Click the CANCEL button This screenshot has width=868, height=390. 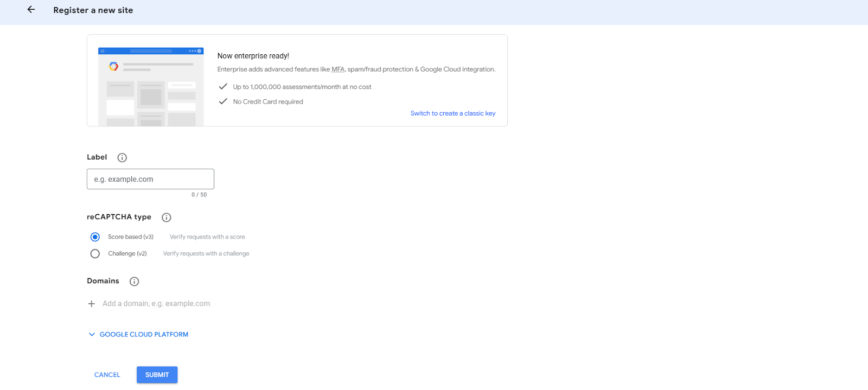tap(107, 375)
